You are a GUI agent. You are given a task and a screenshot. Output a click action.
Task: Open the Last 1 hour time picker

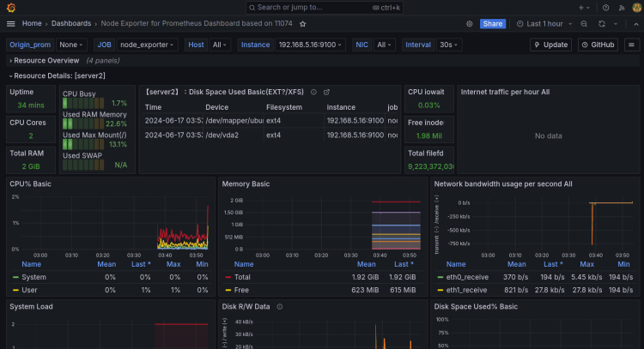click(543, 24)
